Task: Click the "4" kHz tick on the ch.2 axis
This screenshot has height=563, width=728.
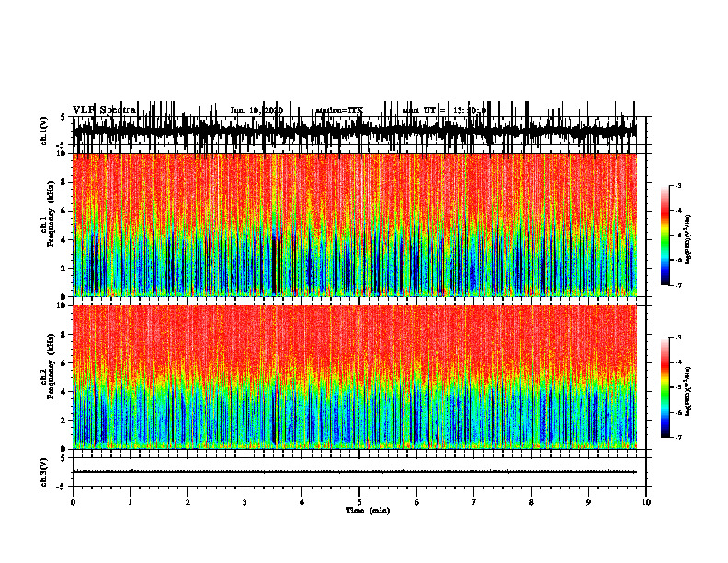Action: (63, 392)
